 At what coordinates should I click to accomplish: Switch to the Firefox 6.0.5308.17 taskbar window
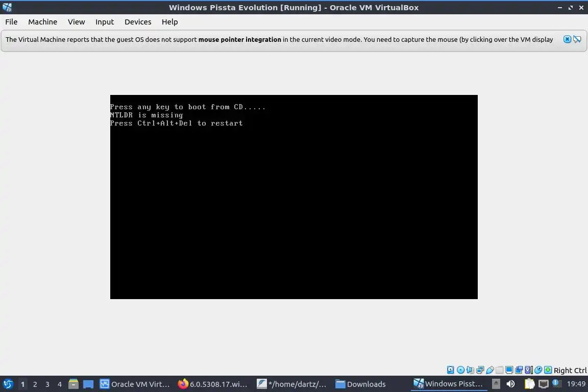(x=213, y=384)
